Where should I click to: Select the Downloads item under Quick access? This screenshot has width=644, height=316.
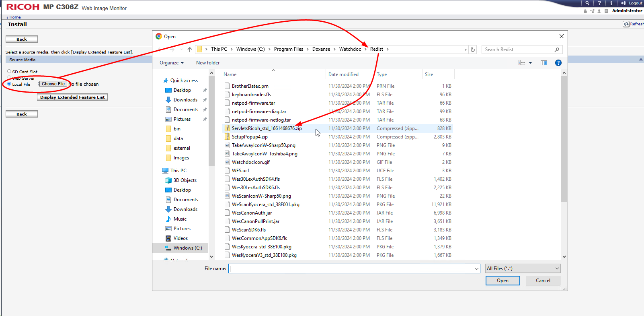(185, 100)
